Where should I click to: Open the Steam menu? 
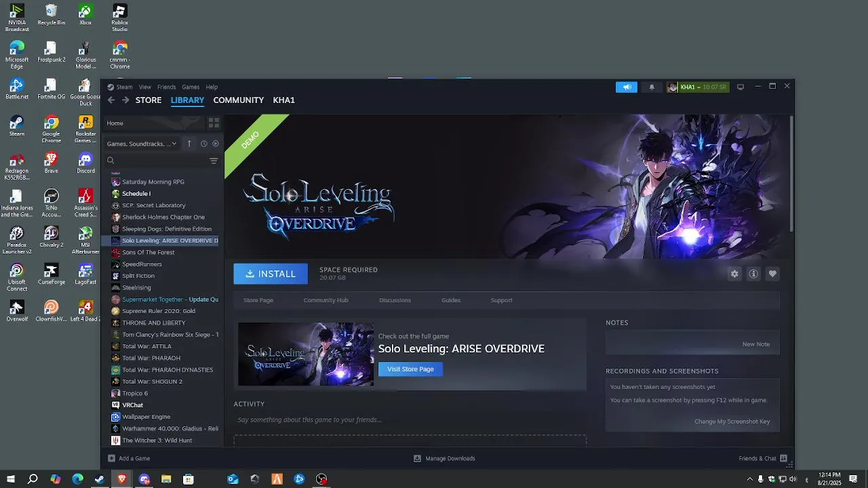[124, 87]
